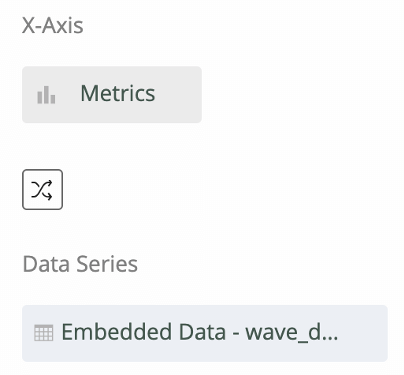Toggle the axis swap button
Image resolution: width=404 pixels, height=375 pixels.
point(42,190)
